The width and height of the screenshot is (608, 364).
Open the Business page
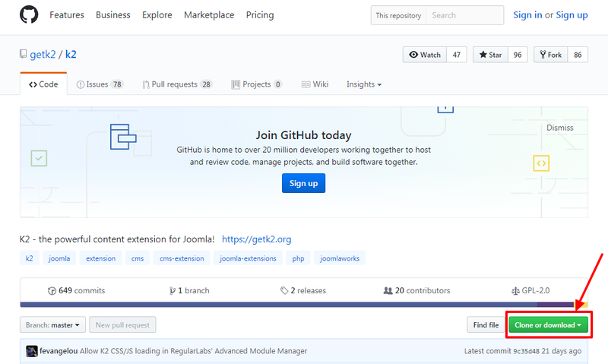pyautogui.click(x=112, y=14)
